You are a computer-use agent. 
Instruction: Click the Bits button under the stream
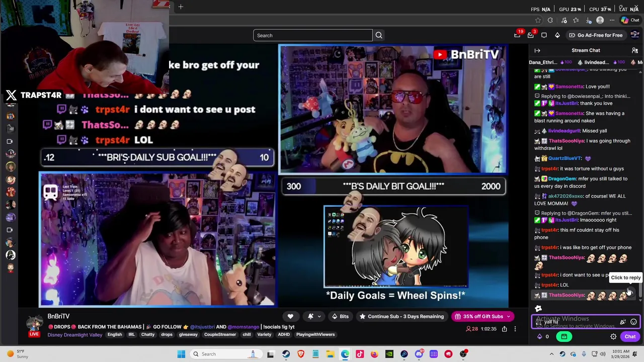coord(340,316)
